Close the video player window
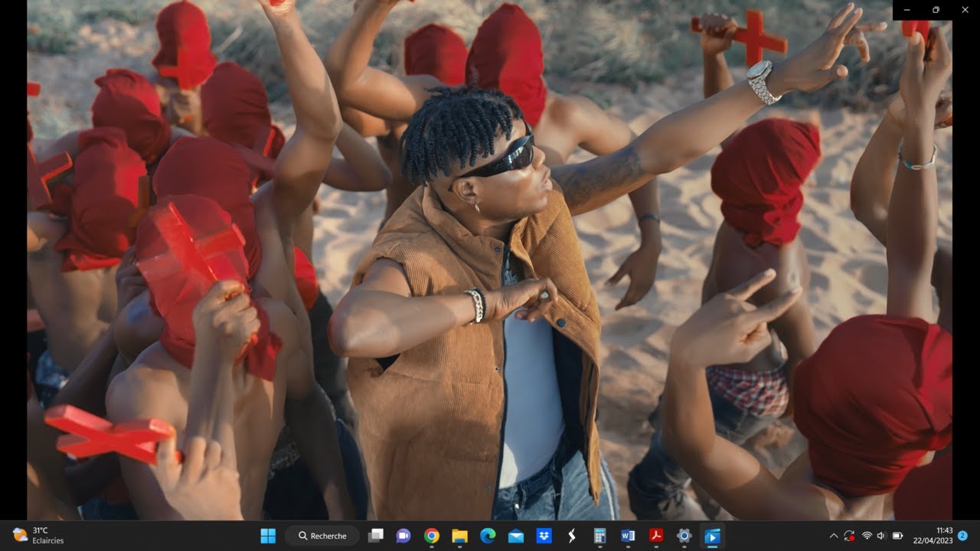The image size is (980, 551). [x=965, y=10]
